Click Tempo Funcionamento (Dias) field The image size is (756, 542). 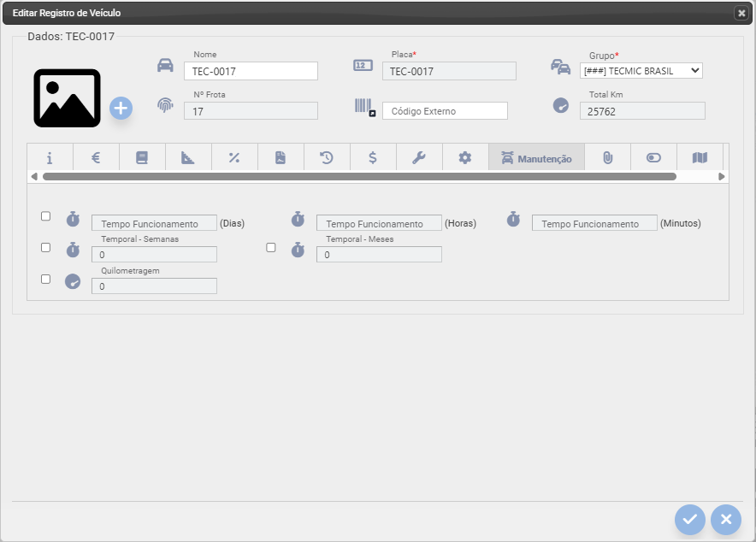(154, 223)
